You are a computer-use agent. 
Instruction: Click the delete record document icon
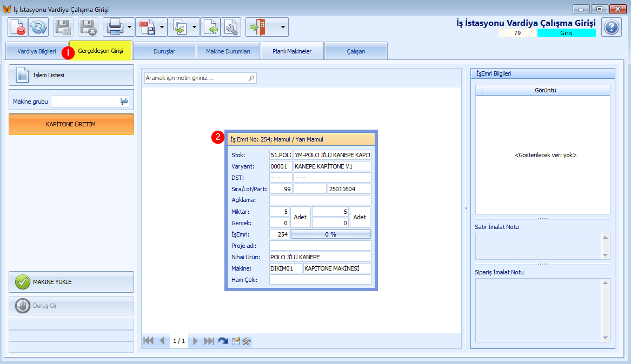[x=18, y=28]
